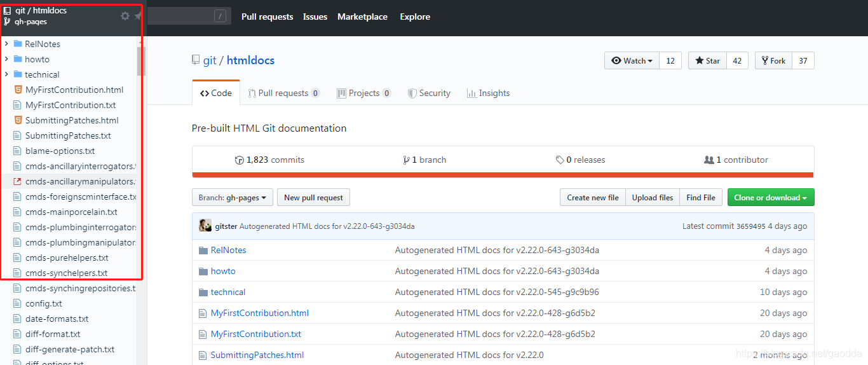Click the Octotree sidebar scrollbar thumb
868x365 pixels.
tap(141, 62)
